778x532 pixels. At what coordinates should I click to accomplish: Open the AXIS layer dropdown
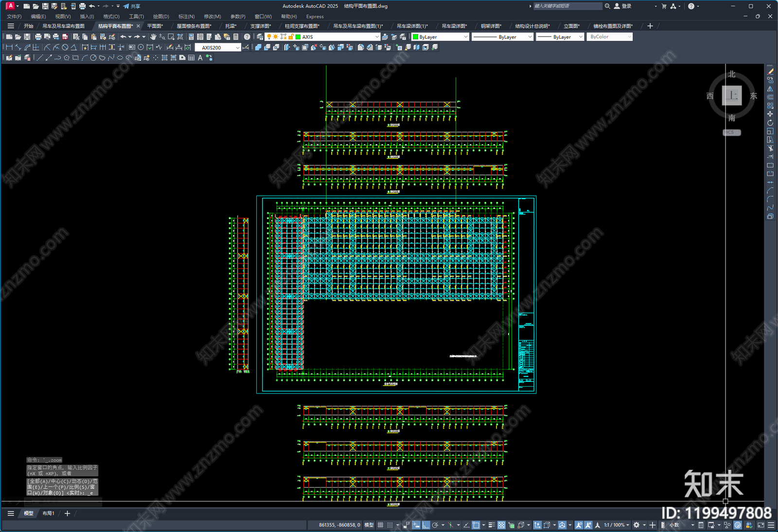377,37
